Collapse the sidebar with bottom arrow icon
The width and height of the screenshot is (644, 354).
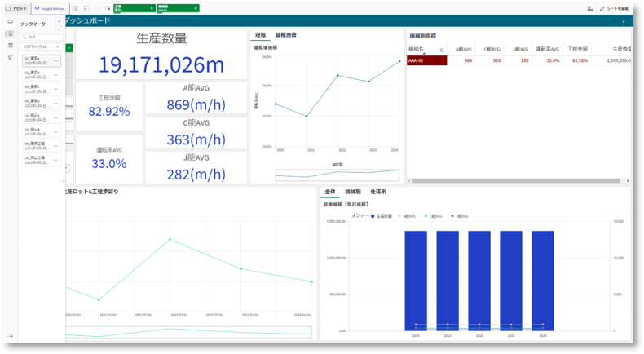tap(11, 336)
